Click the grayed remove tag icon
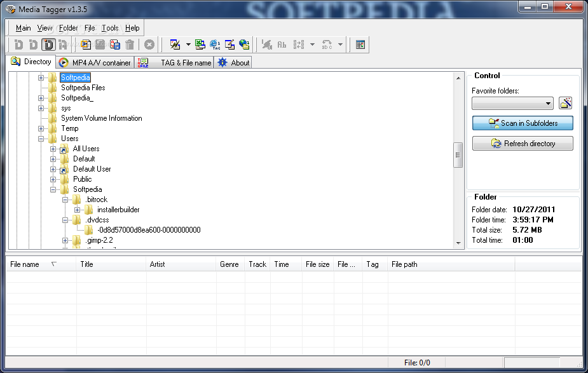Image resolution: width=588 pixels, height=373 pixels. 266,44
